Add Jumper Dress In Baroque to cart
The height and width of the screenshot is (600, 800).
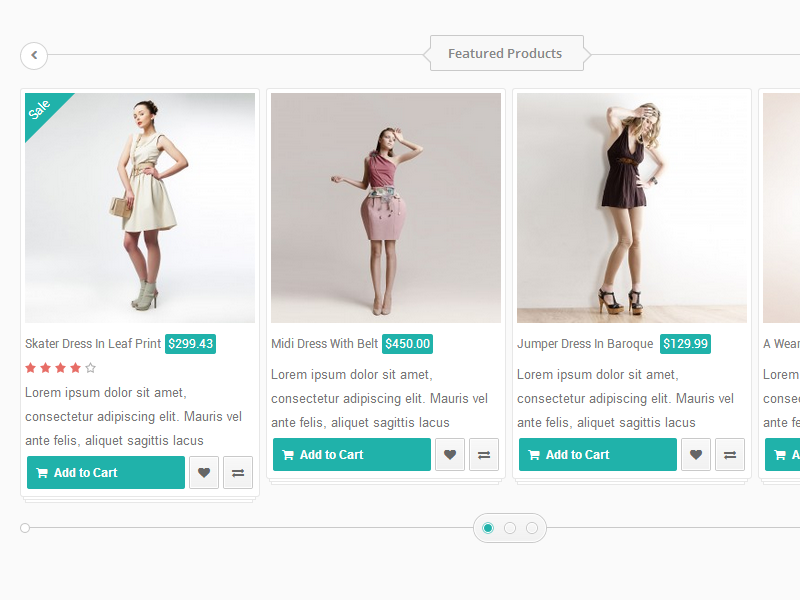click(597, 454)
